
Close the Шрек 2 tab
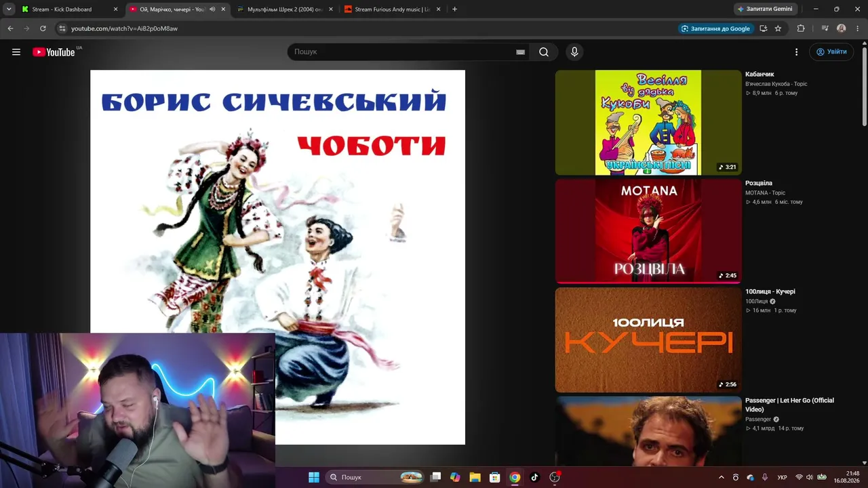[331, 9]
